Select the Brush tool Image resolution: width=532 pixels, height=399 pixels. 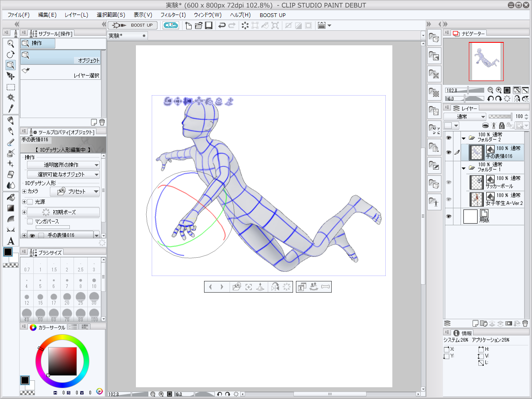(x=11, y=142)
